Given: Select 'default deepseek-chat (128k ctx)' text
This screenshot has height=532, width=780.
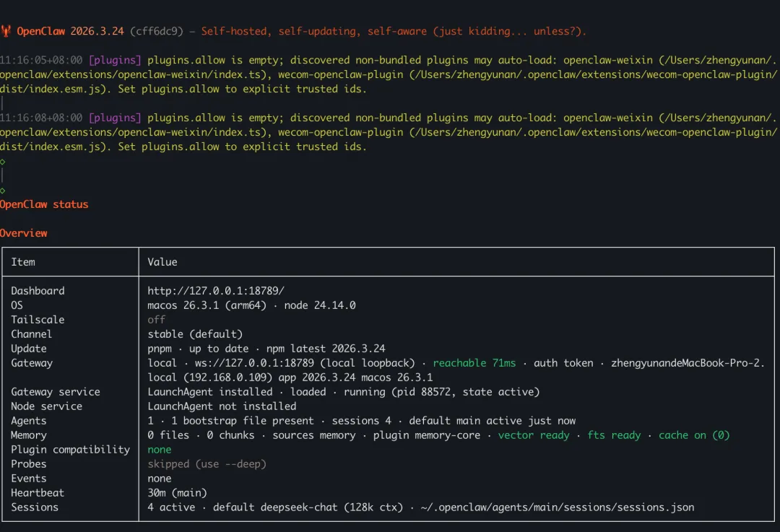Looking at the screenshot, I should (308, 507).
